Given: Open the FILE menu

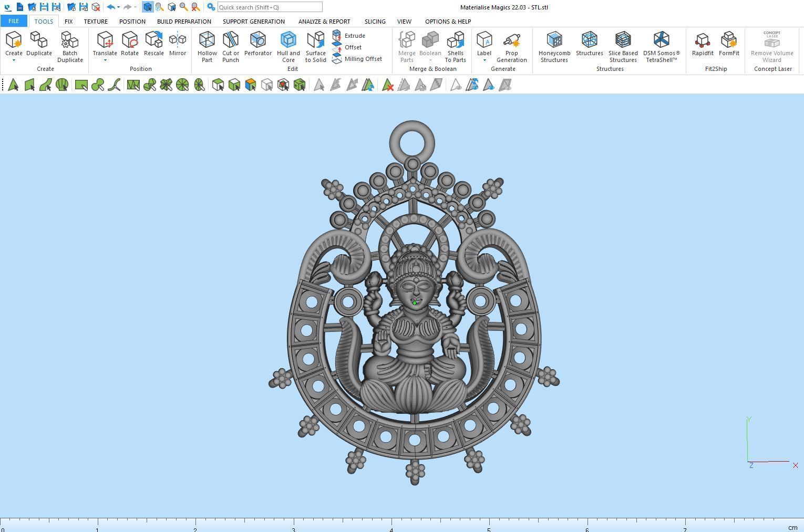Looking at the screenshot, I should (14, 21).
